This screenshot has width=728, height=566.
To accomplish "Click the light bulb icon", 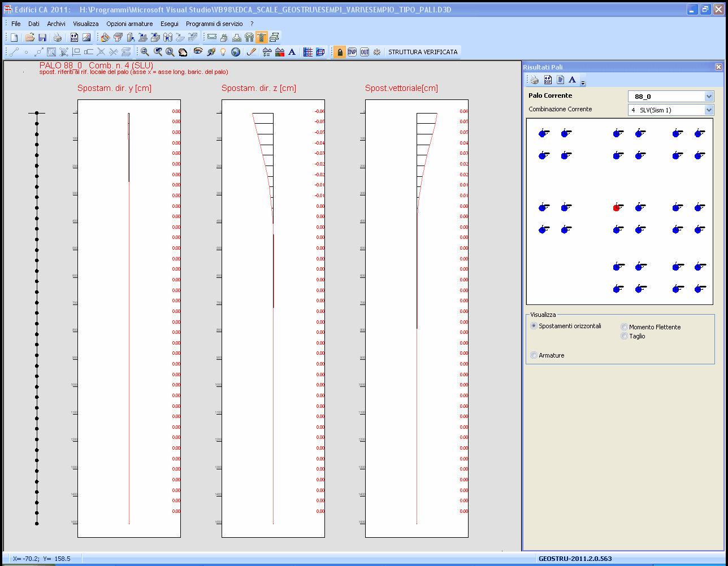I will point(223,52).
